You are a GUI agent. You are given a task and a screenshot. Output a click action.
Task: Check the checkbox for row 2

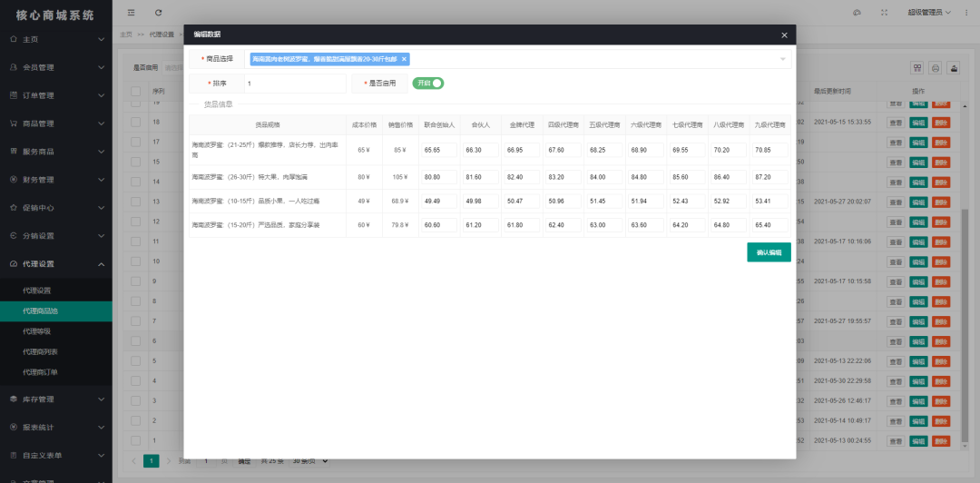(x=135, y=420)
